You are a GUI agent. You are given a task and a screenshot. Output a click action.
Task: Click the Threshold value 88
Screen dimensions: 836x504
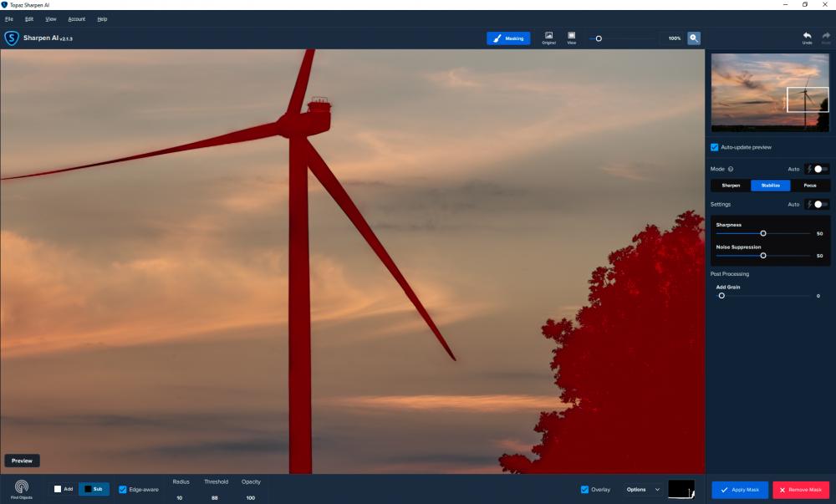point(215,497)
